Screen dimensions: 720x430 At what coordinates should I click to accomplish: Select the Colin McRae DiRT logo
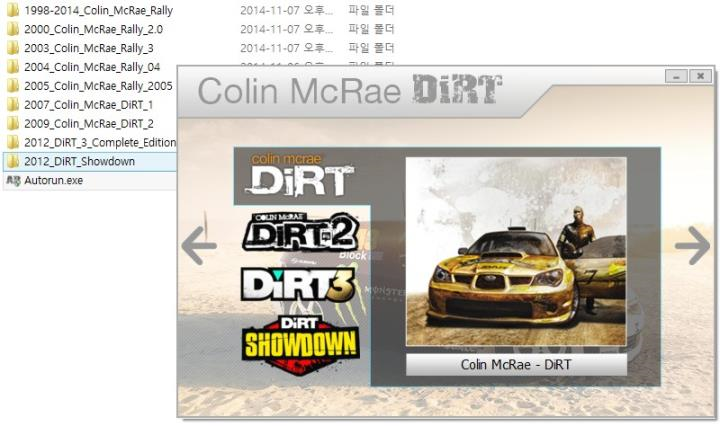pyautogui.click(x=300, y=175)
